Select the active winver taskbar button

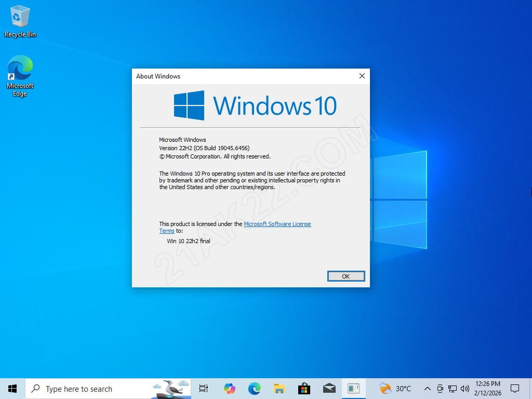[x=353, y=389]
